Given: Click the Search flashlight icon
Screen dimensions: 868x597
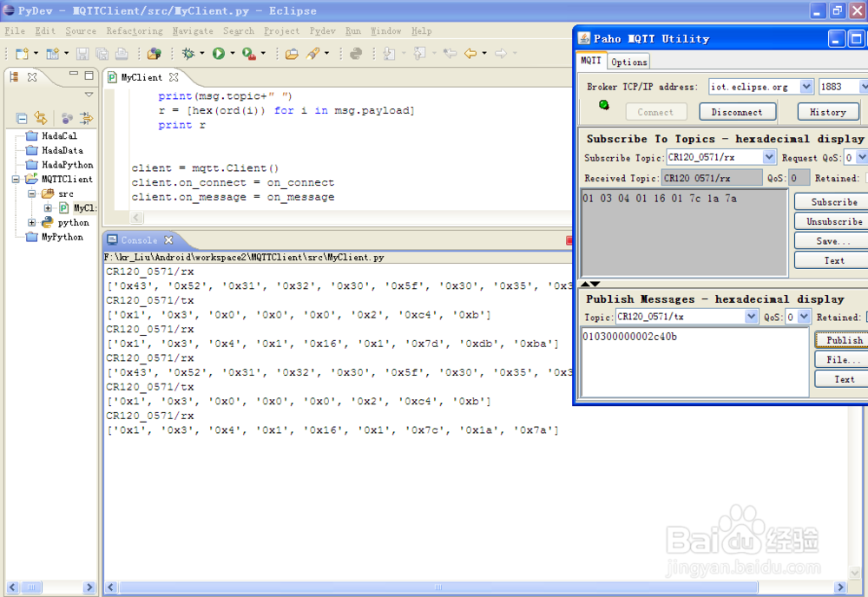Looking at the screenshot, I should (312, 53).
